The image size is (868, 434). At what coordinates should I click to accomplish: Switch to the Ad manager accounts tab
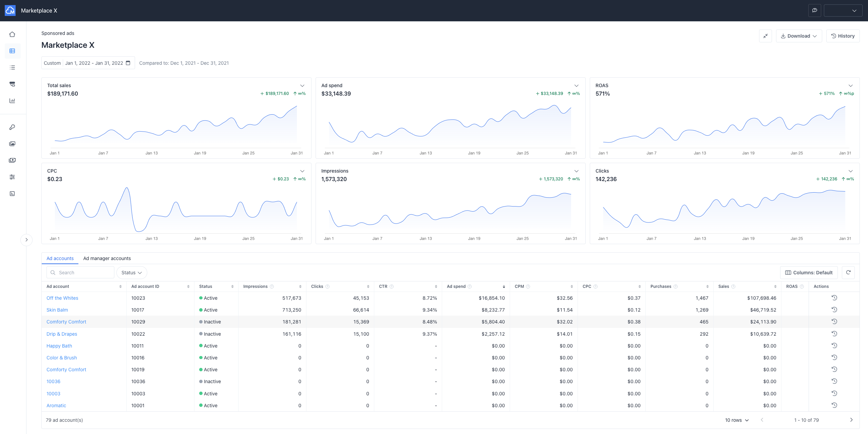pyautogui.click(x=107, y=258)
